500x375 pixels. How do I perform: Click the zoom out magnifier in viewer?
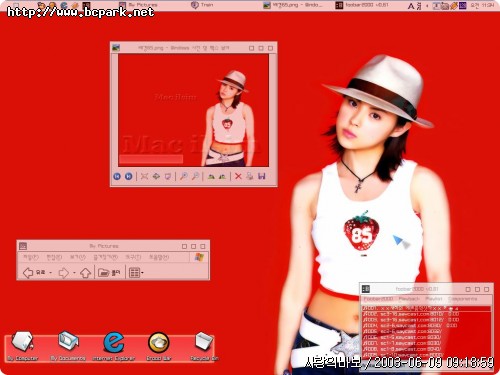pos(196,176)
